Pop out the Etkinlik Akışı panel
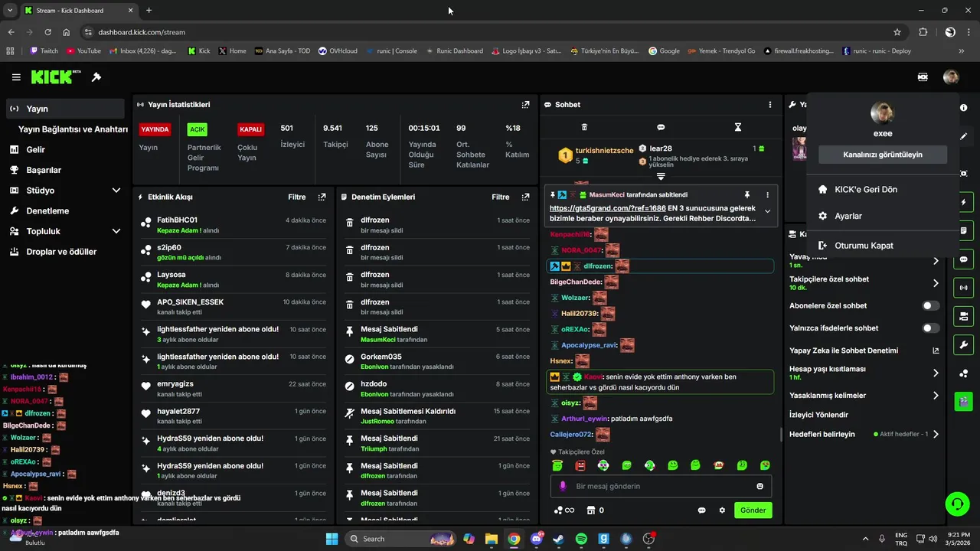Image resolution: width=980 pixels, height=551 pixels. tap(322, 197)
